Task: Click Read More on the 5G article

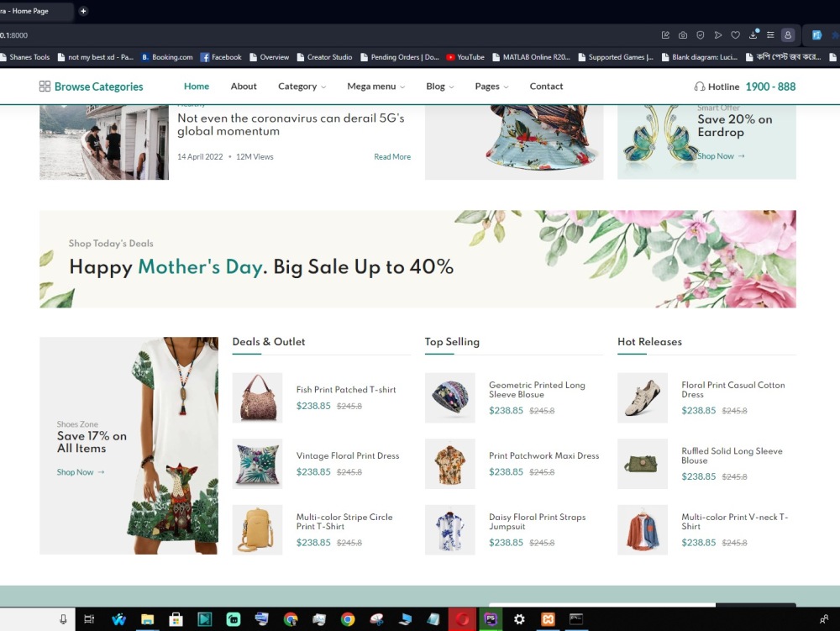Action: pos(392,156)
